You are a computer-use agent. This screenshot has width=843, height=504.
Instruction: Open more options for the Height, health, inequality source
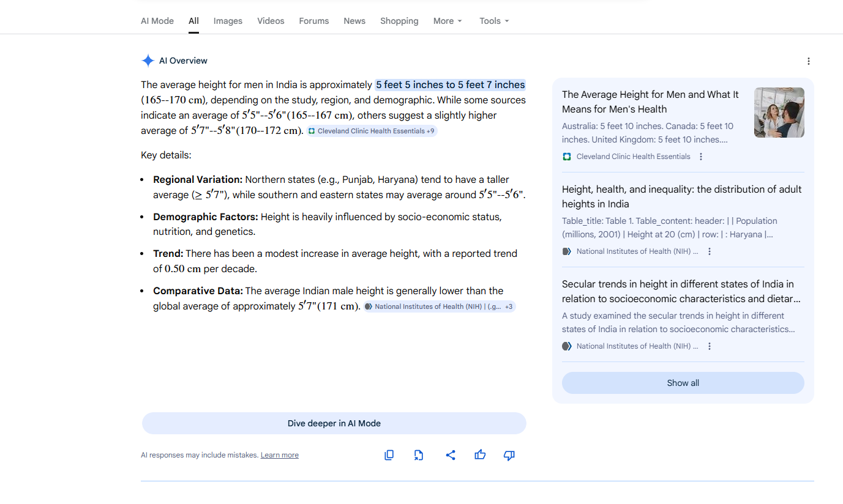tap(710, 251)
